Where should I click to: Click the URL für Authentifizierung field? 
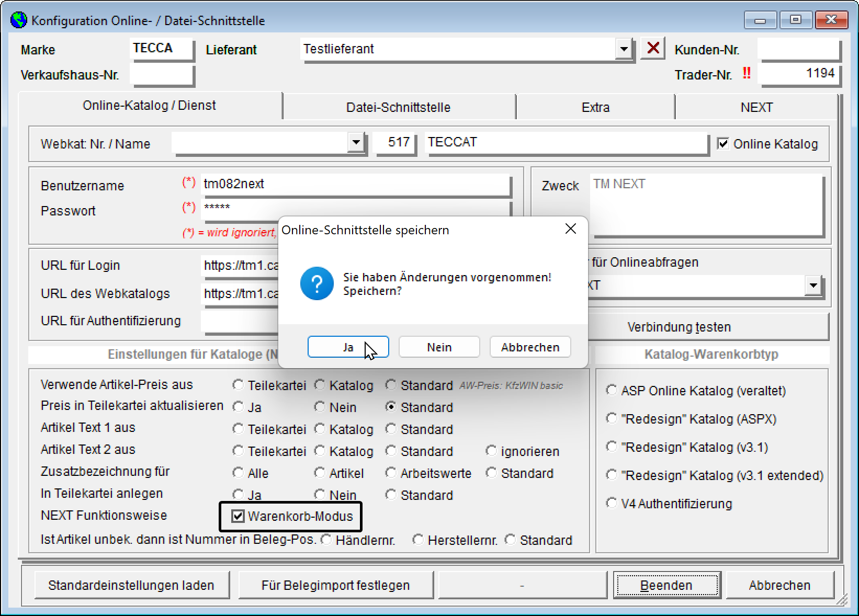point(240,321)
